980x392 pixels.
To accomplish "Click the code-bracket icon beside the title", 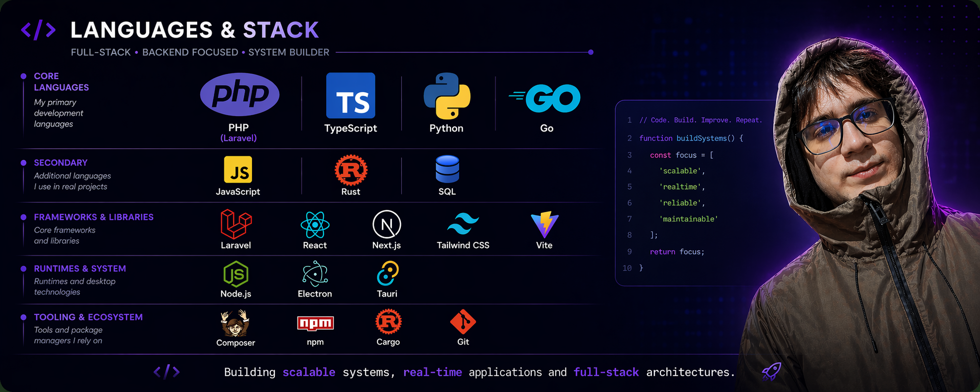I will pyautogui.click(x=39, y=30).
